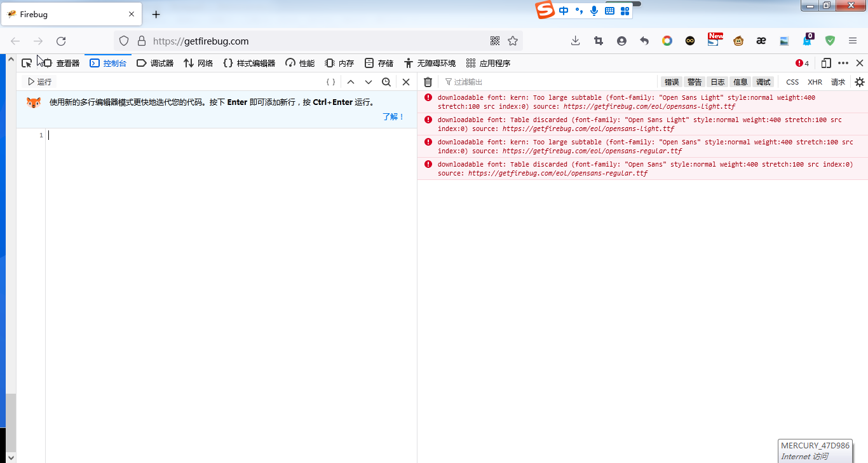Clear console output with trash icon
Screen dimensions: 868x463
pyautogui.click(x=428, y=82)
